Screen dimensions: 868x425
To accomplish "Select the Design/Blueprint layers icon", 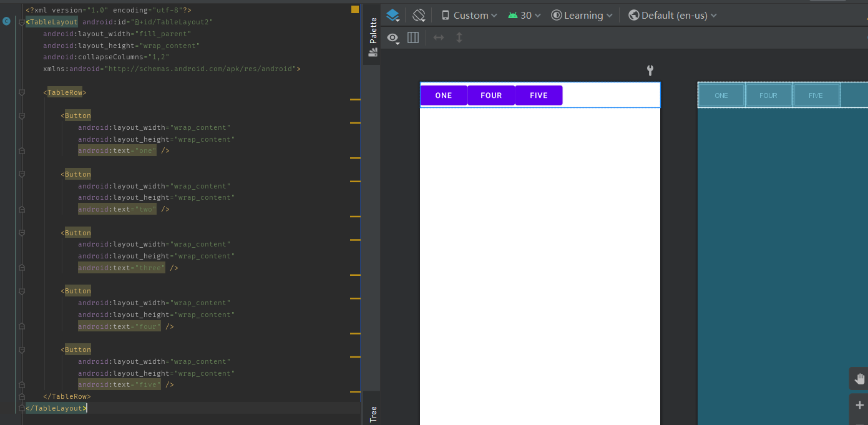I will point(393,14).
